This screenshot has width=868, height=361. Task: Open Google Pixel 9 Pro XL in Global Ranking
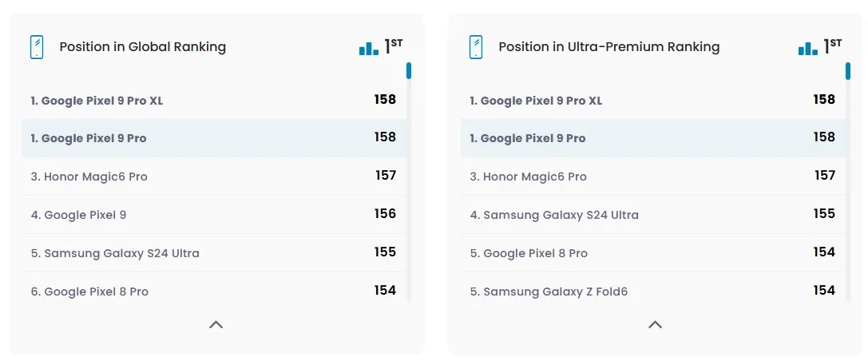214,100
